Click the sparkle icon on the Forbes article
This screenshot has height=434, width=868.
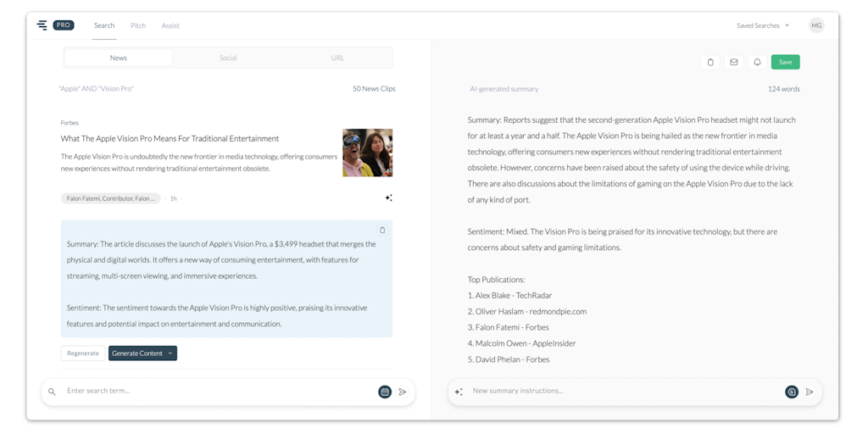click(x=388, y=198)
